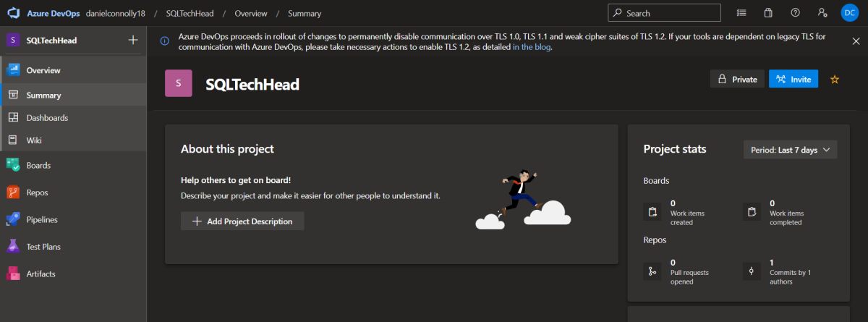Click the plus icon beside SQLTechHead in sidebar
The width and height of the screenshot is (868, 322).
(133, 41)
